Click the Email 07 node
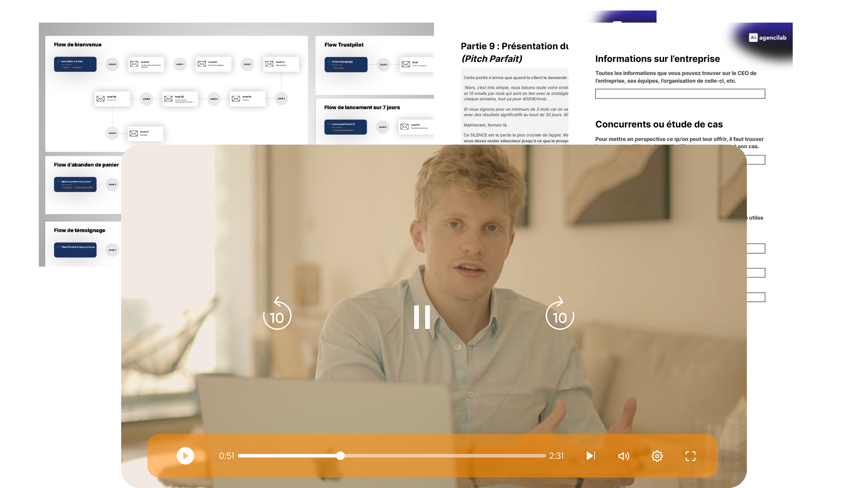This screenshot has height=488, width=868. (145, 134)
